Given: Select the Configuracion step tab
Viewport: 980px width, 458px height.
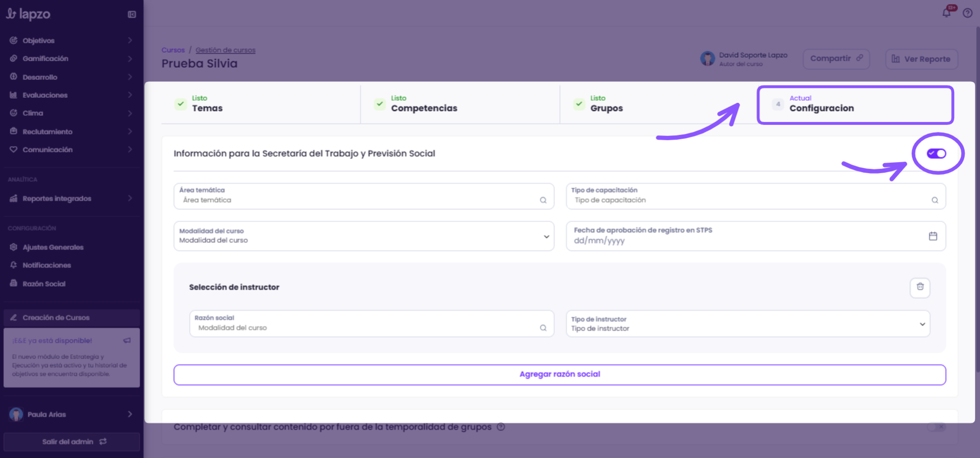Looking at the screenshot, I should (x=856, y=105).
